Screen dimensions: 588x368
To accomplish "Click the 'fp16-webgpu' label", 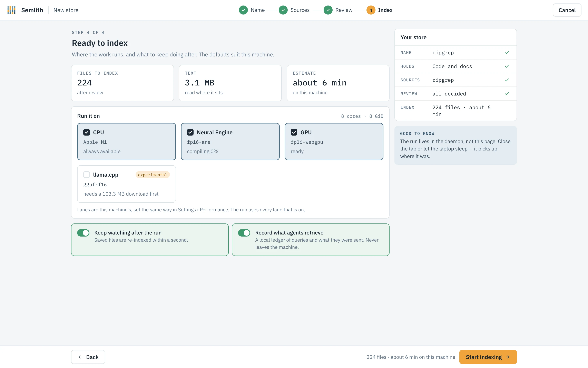I will point(307,142).
